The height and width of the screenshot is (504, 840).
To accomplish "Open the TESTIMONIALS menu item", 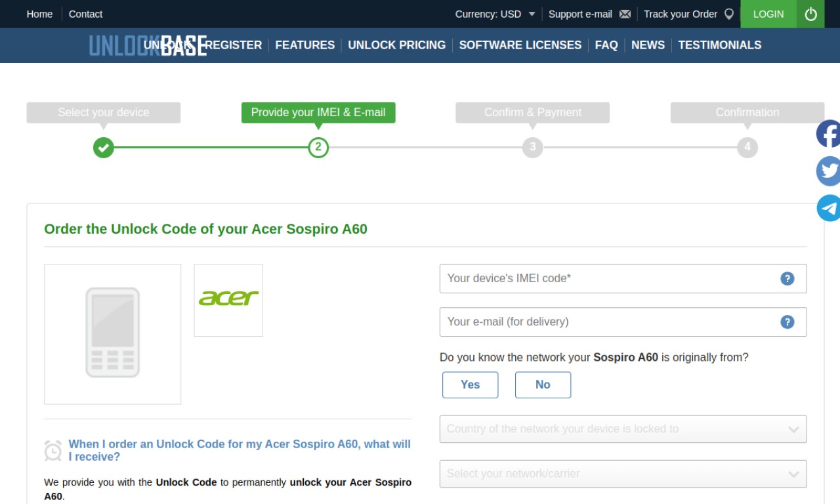I will (720, 45).
